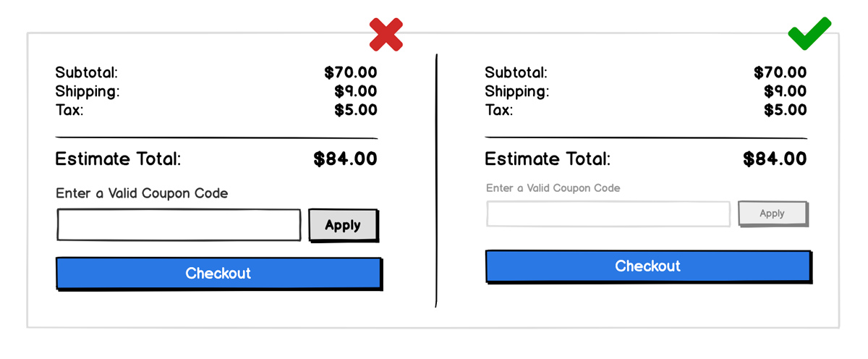Click "Estimate Total:" in the red-X example
This screenshot has width=868, height=359.
coord(118,159)
